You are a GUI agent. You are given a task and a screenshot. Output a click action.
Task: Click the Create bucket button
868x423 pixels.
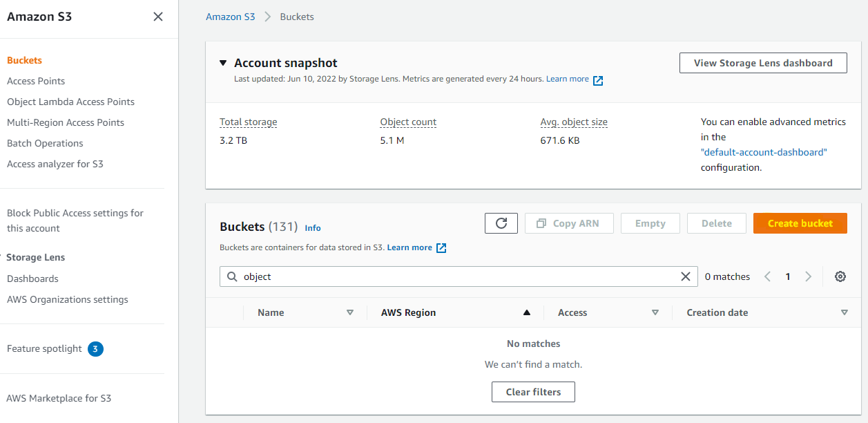click(x=800, y=223)
